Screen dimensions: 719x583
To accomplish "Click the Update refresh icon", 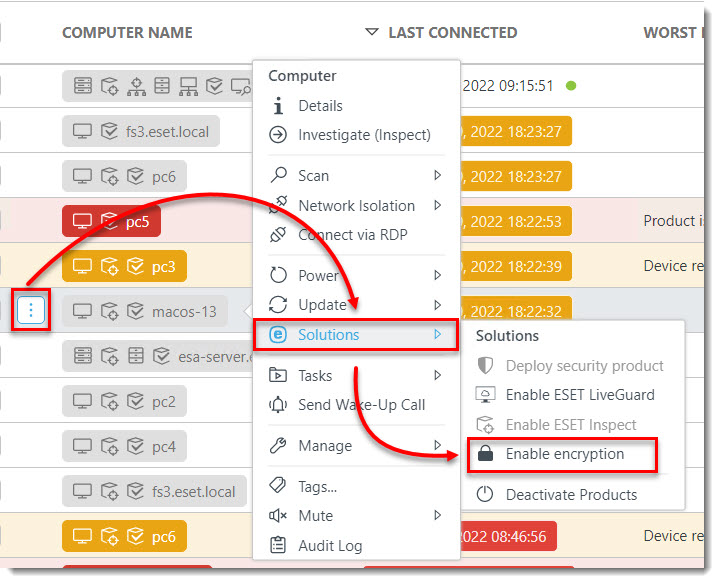I will point(278,305).
